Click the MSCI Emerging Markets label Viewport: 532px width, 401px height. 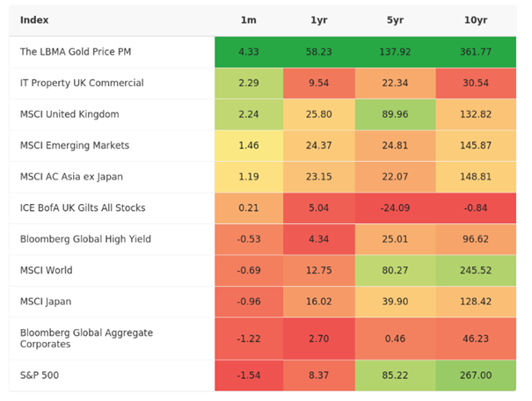click(x=74, y=145)
